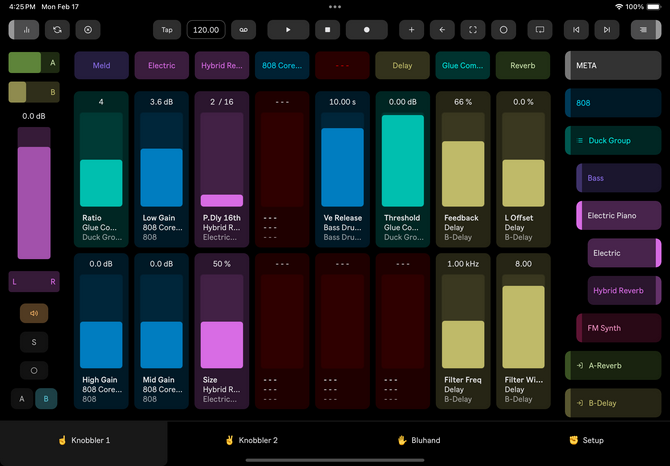The width and height of the screenshot is (670, 466).
Task: Open the Setup tab
Action: (586, 440)
